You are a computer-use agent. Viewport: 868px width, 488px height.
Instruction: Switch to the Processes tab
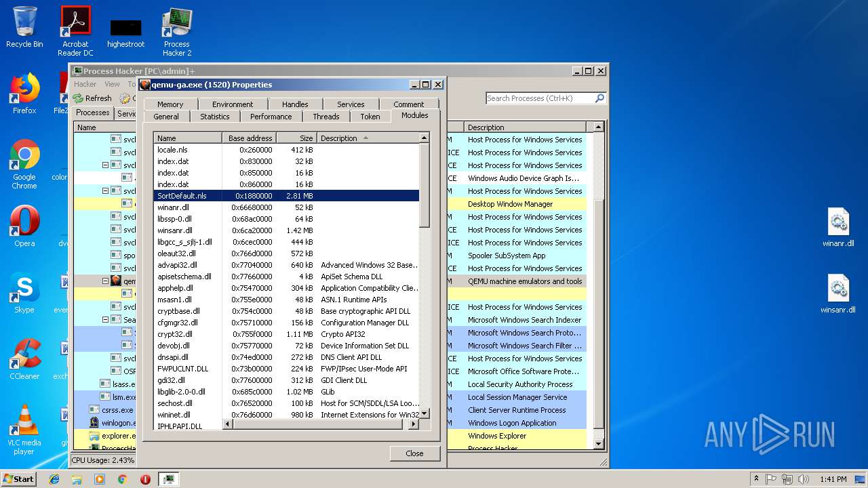coord(93,113)
